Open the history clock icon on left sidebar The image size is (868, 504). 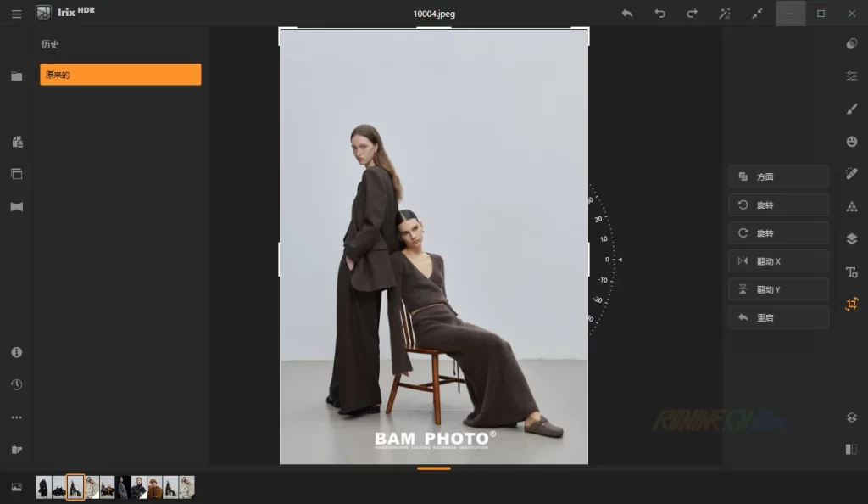(16, 384)
